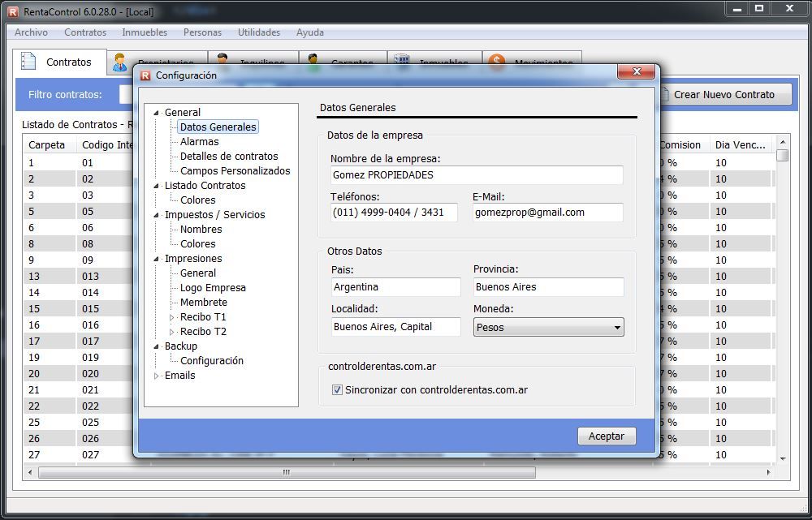Screen dimensions: 812x520
Task: Click Crear Nuevo Contrato button
Action: tap(724, 95)
